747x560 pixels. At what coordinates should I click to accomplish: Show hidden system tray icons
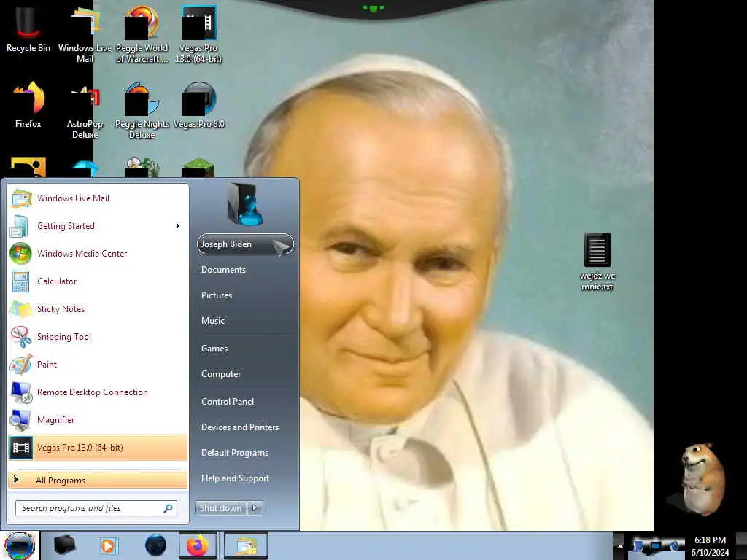pos(620,545)
